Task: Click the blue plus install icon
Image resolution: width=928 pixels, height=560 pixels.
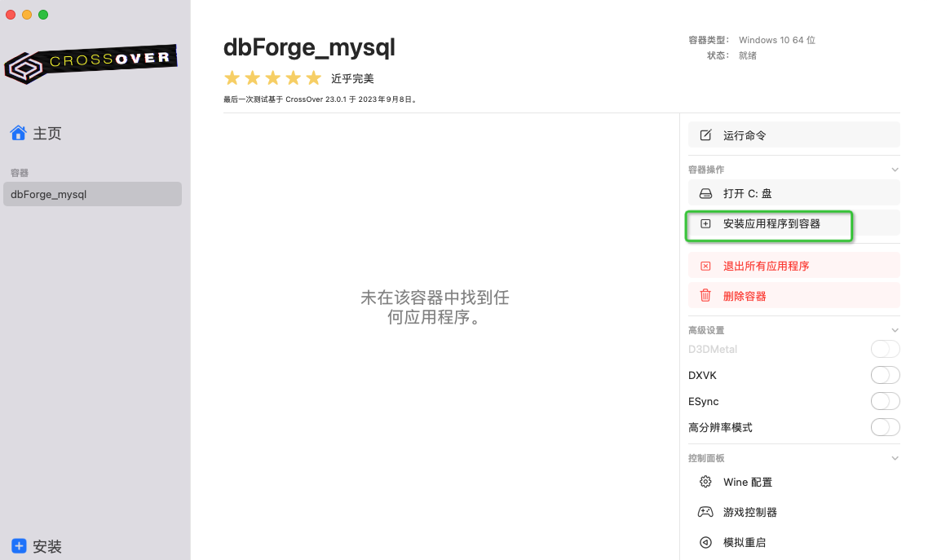Action: pyautogui.click(x=19, y=546)
